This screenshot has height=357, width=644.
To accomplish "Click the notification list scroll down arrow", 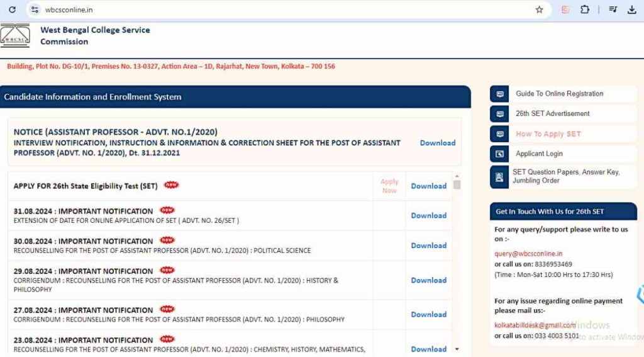I will pos(457,349).
